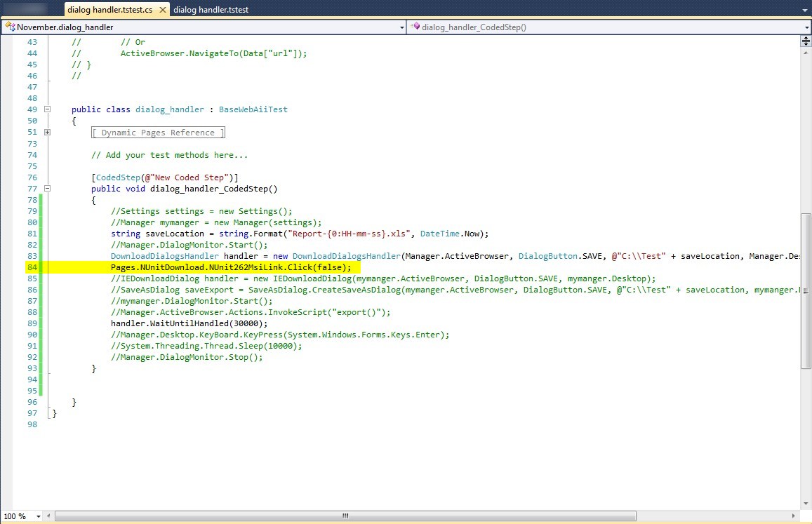Collapse the dialog_handler_CodedStep method at line 77

click(x=47, y=189)
